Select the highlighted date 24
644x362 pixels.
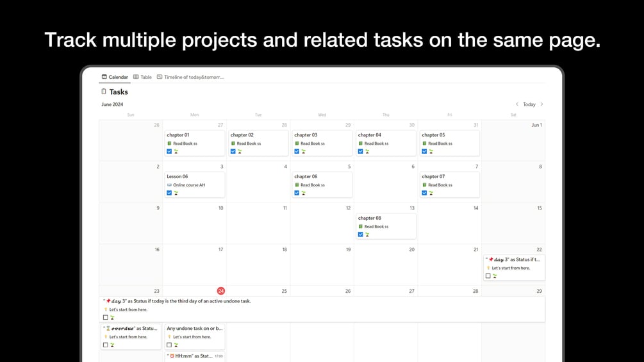(x=221, y=291)
